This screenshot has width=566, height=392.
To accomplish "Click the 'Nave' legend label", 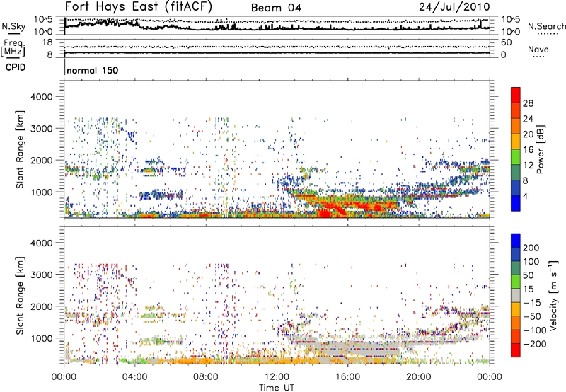I will point(538,49).
